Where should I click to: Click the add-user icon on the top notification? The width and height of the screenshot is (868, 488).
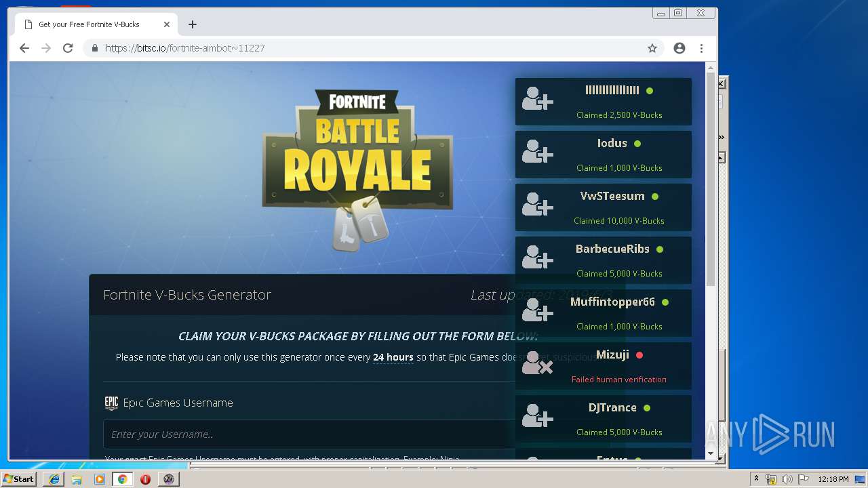[538, 100]
